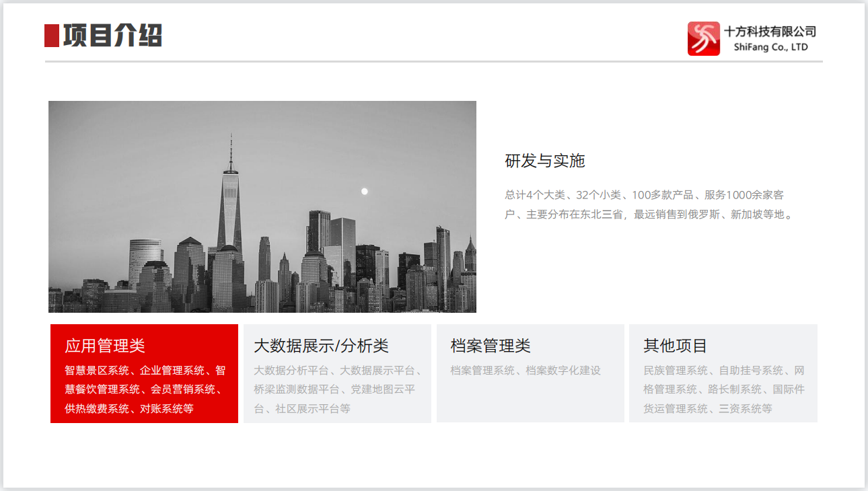Select the 其他项目 card heading

(x=675, y=346)
